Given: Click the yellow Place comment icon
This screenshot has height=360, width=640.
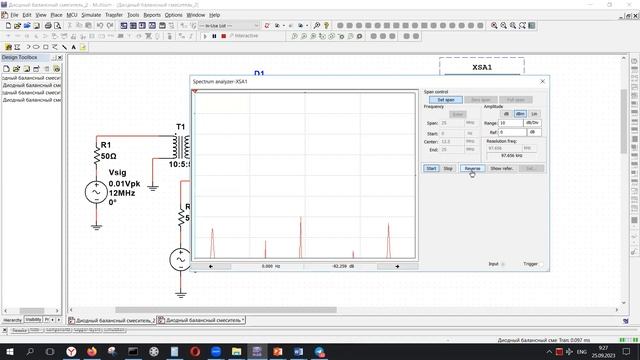Looking at the screenshot, I should tap(83, 47).
